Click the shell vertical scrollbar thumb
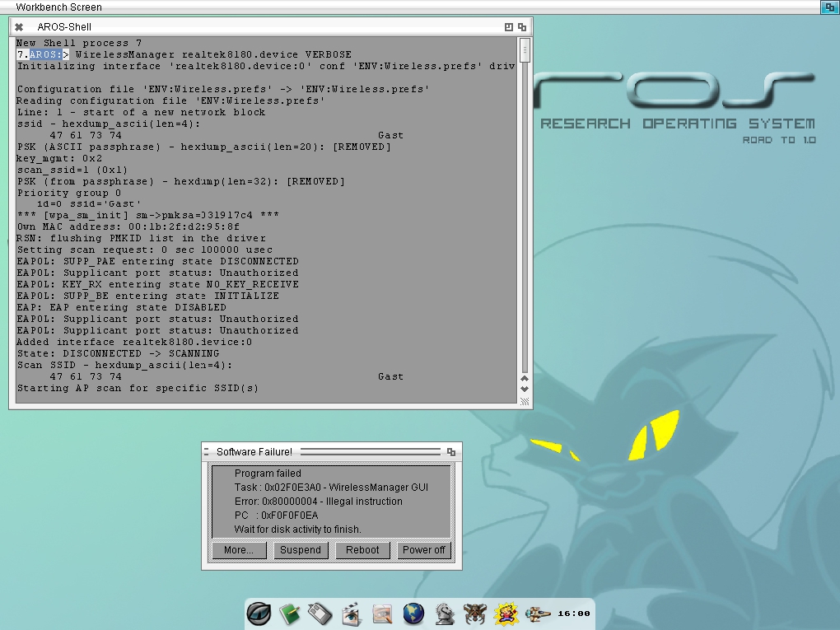Image resolution: width=840 pixels, height=630 pixels. [x=525, y=51]
